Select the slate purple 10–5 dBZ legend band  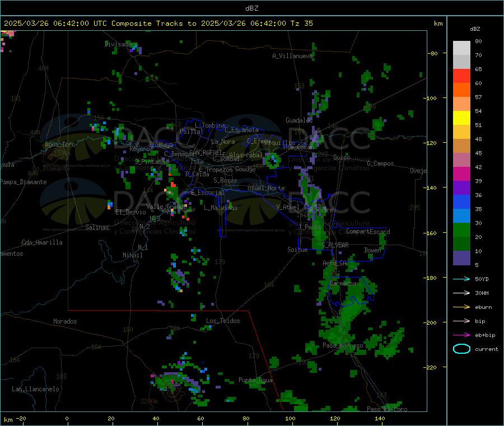coord(461,258)
